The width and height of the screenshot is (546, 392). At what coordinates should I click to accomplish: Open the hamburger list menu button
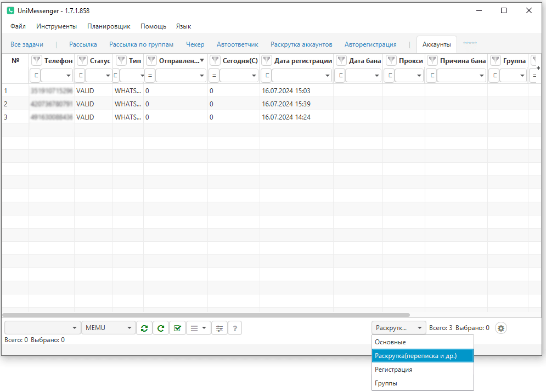(199, 328)
